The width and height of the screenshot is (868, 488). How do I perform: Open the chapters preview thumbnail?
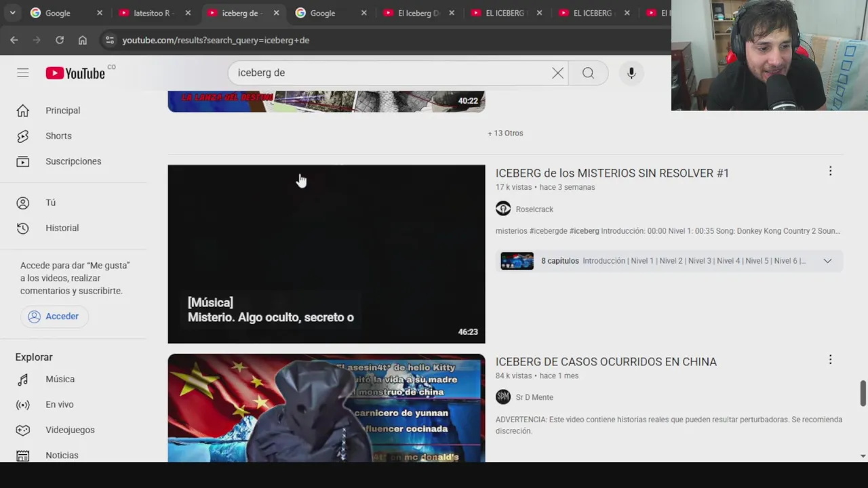point(517,261)
